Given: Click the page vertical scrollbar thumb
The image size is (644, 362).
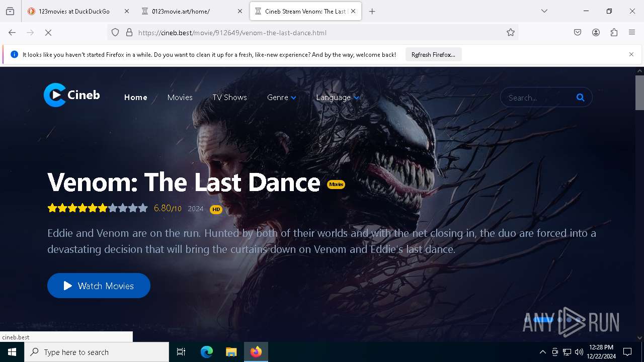Looking at the screenshot, I should (639, 93).
